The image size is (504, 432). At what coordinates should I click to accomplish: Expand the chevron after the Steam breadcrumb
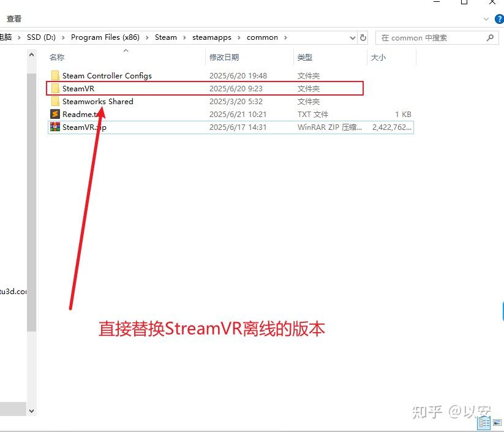[184, 37]
